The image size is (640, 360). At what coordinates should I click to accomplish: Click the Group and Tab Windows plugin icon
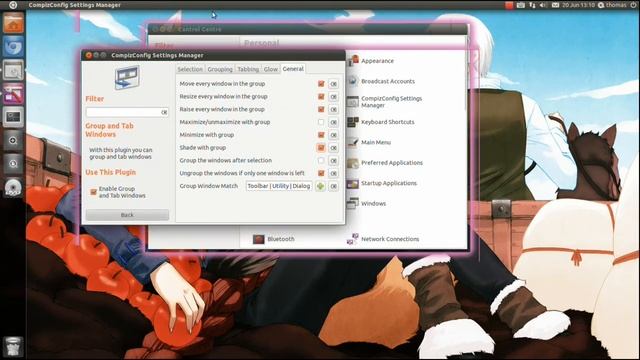127,78
